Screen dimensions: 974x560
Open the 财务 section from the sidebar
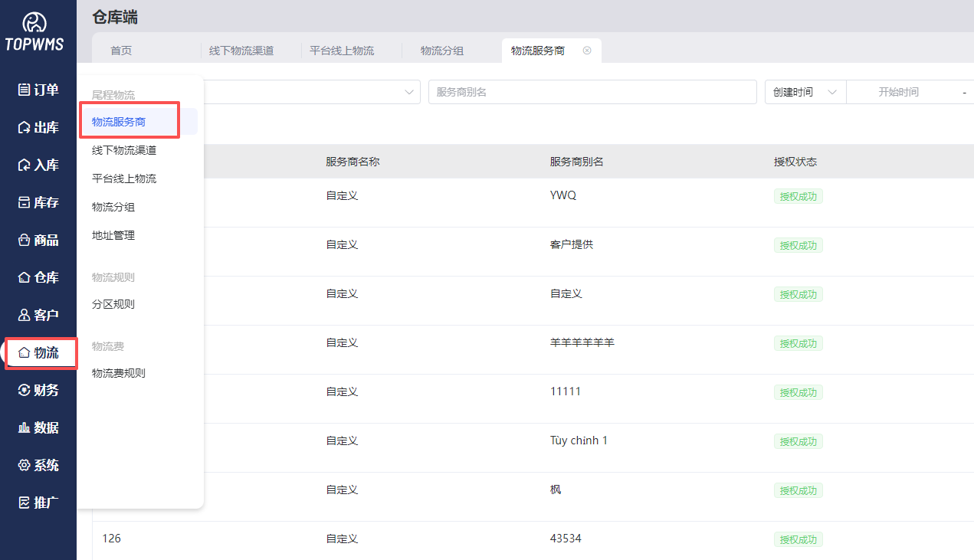(x=38, y=390)
